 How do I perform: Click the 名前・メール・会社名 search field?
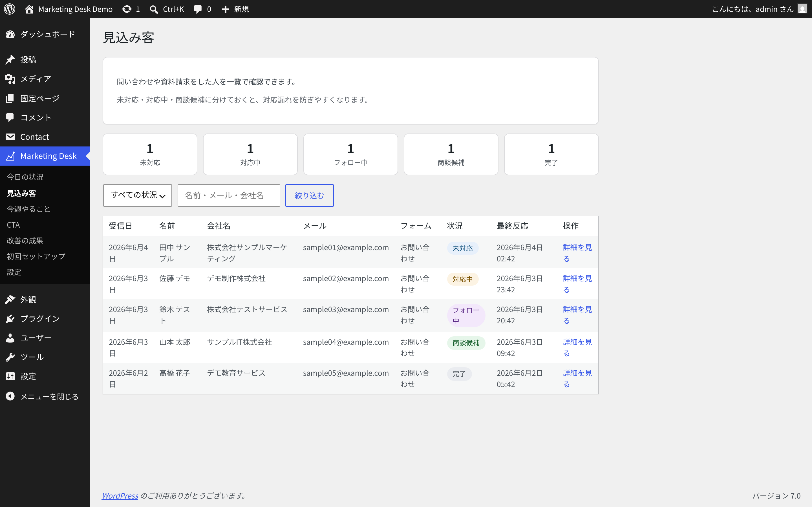[229, 195]
